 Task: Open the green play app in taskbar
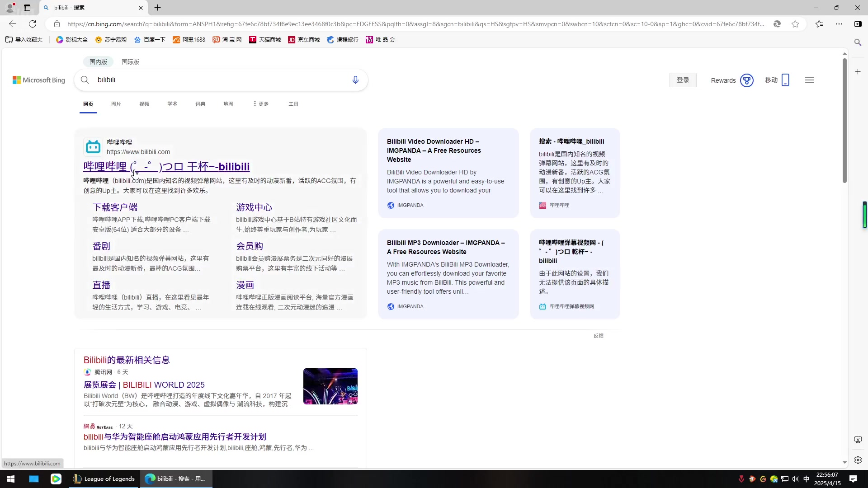[56, 479]
